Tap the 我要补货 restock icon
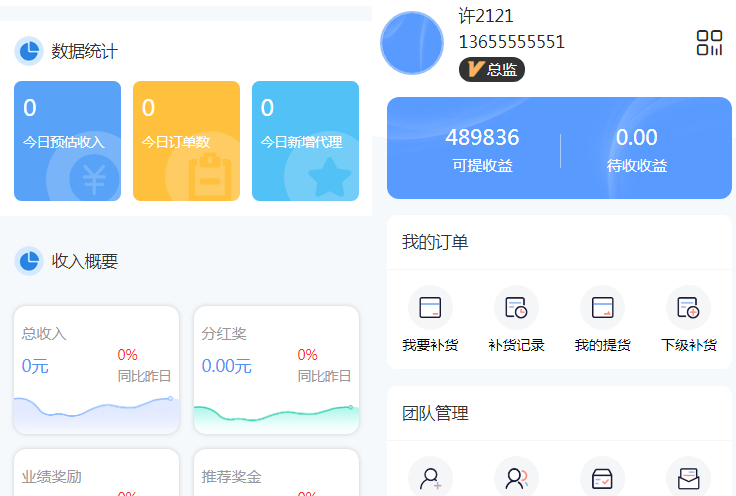Viewport: 736px width, 496px height. pyautogui.click(x=430, y=308)
